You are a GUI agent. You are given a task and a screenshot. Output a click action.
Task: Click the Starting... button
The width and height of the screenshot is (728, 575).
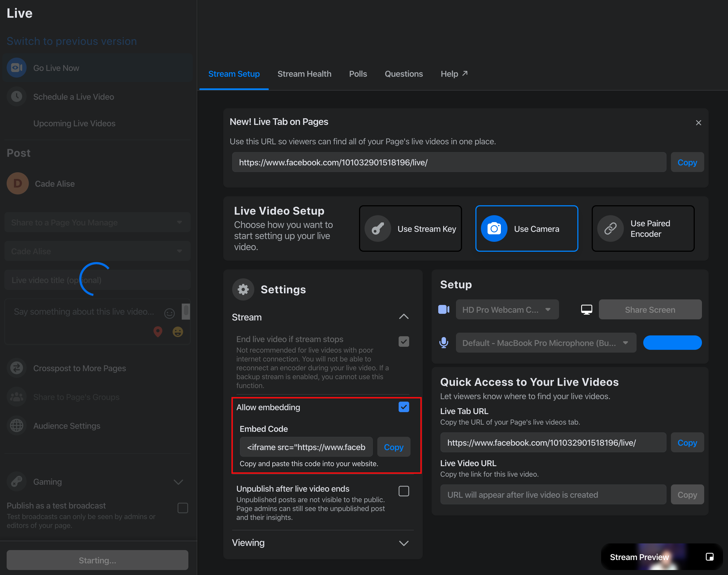click(x=97, y=560)
